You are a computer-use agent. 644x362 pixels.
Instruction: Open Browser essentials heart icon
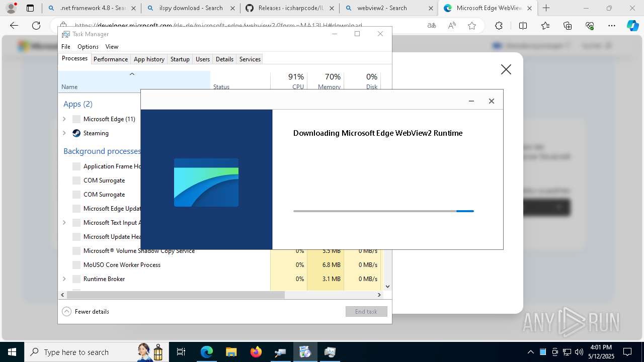pyautogui.click(x=590, y=26)
